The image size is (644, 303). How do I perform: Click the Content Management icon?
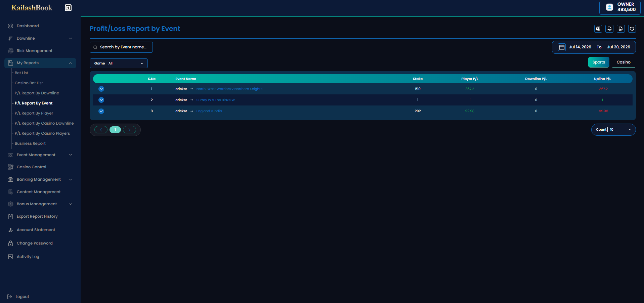tap(10, 192)
